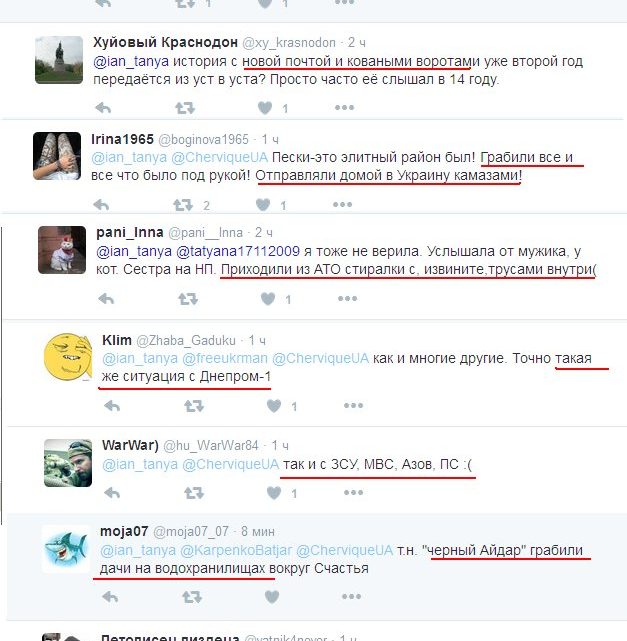627x641 pixels.
Task: Open more options on moja07's tweet
Action: [x=351, y=597]
